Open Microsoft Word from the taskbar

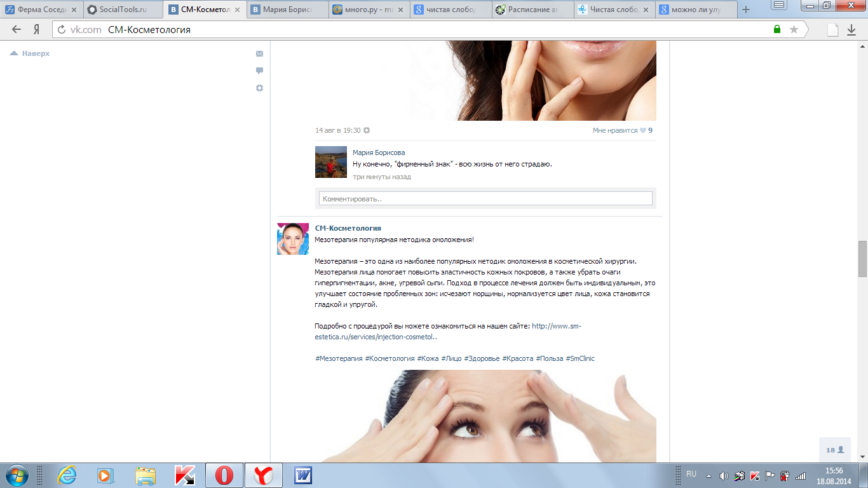(303, 475)
